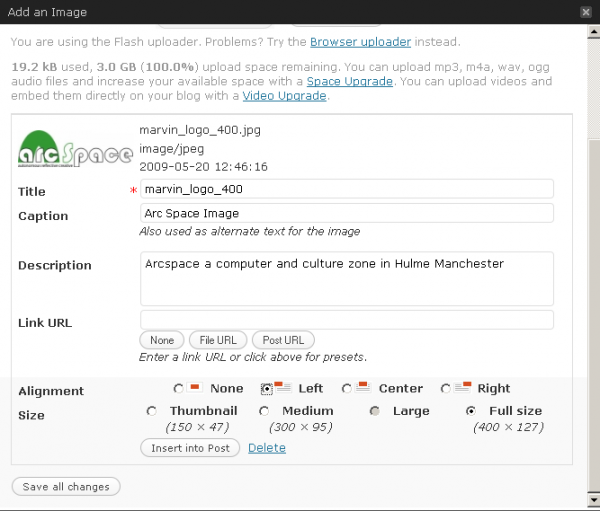Set link preset to None
The height and width of the screenshot is (511, 600).
pos(162,341)
